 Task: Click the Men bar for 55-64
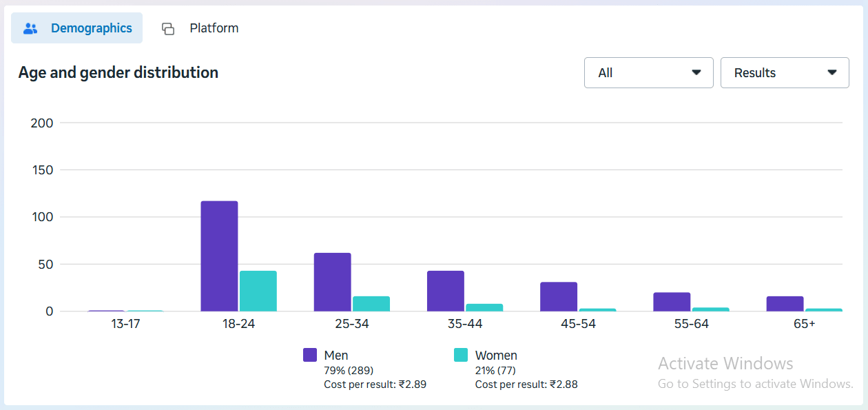[672, 302]
